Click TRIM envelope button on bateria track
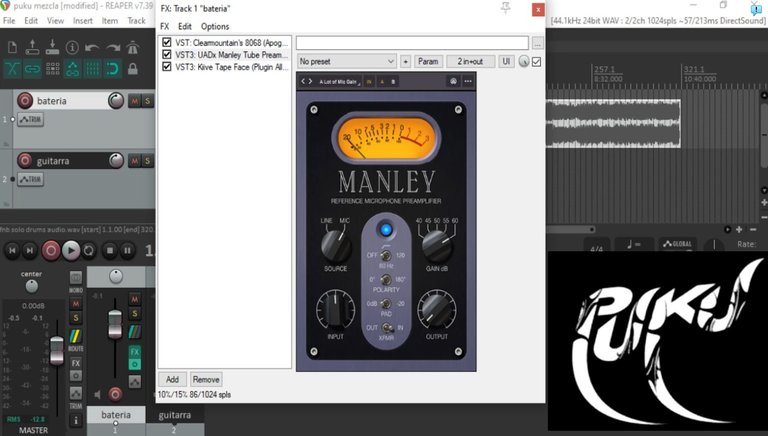The image size is (768, 436). 30,120
